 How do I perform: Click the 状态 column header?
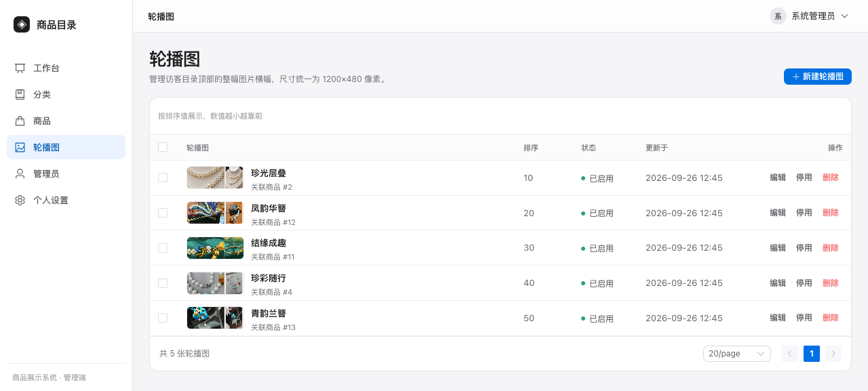coord(589,148)
